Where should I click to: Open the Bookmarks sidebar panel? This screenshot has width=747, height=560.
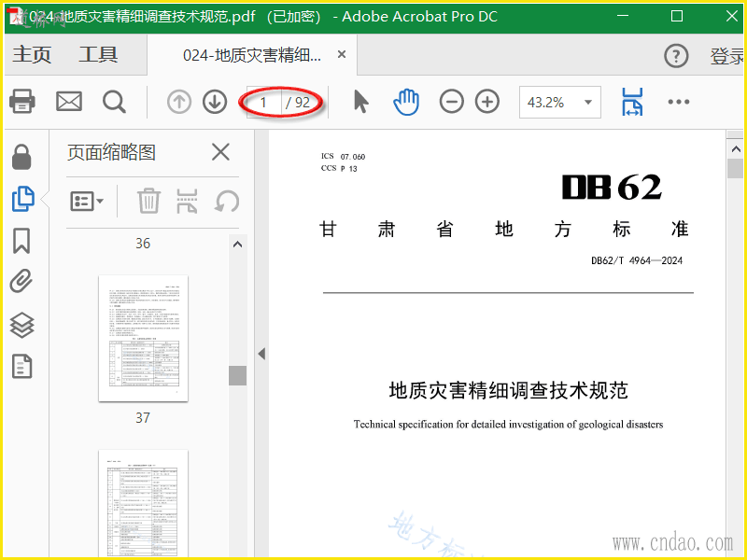(21, 241)
